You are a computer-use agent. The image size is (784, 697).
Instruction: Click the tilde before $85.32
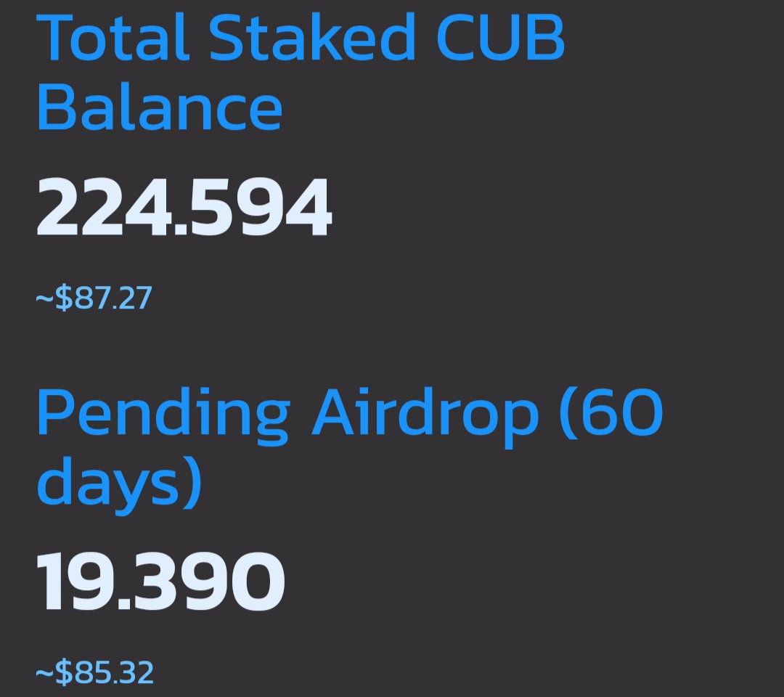(44, 672)
